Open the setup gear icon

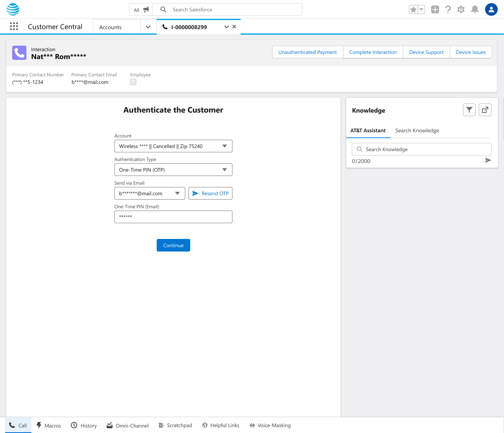pos(461,9)
